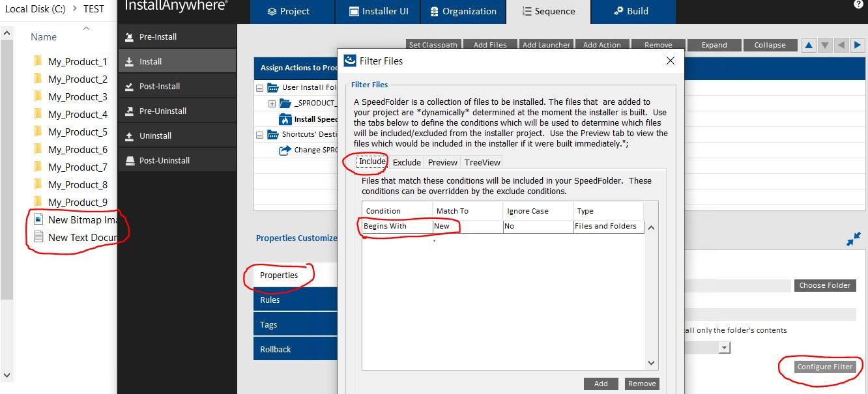Image resolution: width=868 pixels, height=394 pixels.
Task: Collapse the Shortcuts' Destination node
Action: click(x=260, y=135)
